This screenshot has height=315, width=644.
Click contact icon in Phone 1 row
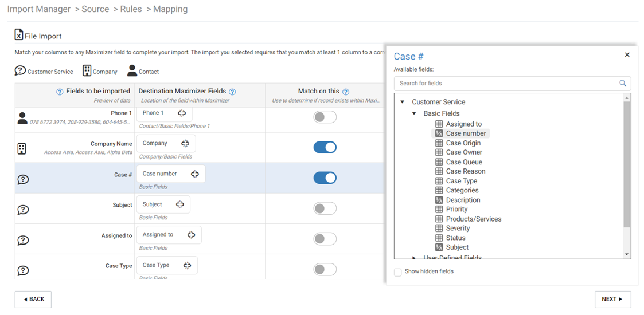point(22,118)
